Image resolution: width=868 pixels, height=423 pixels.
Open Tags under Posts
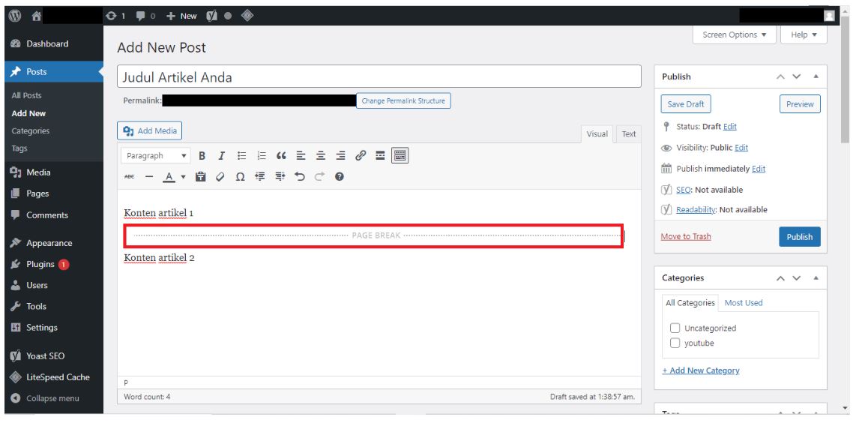[19, 148]
